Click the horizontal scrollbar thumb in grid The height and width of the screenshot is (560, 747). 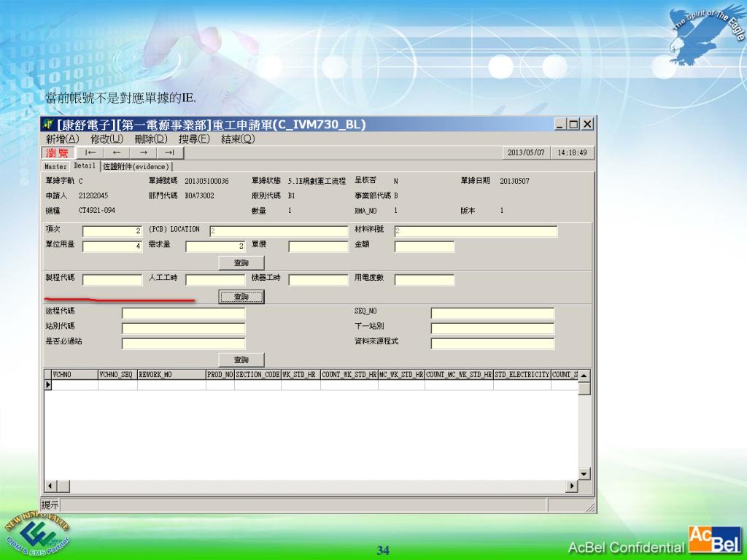(x=63, y=486)
